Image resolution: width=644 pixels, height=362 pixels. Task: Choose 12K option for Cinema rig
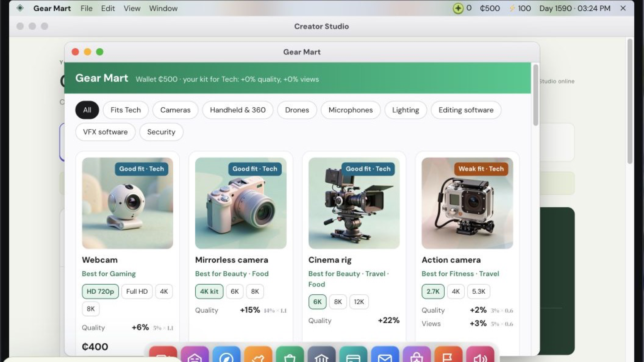click(359, 302)
